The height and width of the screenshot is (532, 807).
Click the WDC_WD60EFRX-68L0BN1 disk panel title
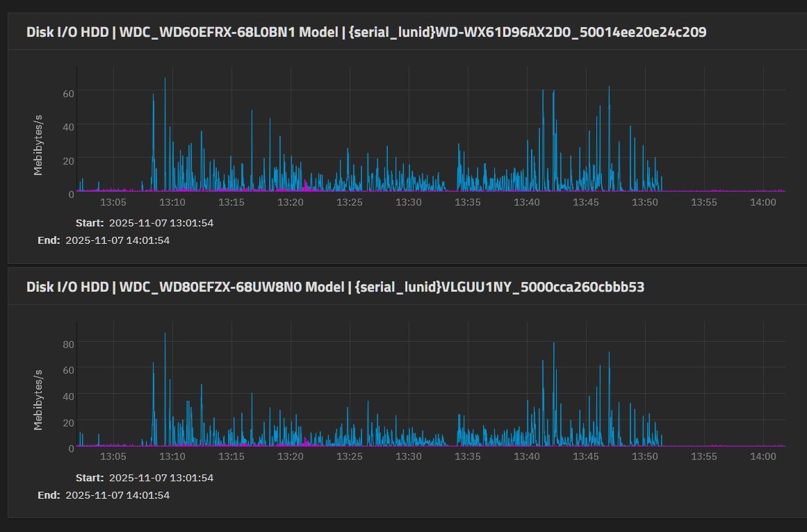point(366,32)
